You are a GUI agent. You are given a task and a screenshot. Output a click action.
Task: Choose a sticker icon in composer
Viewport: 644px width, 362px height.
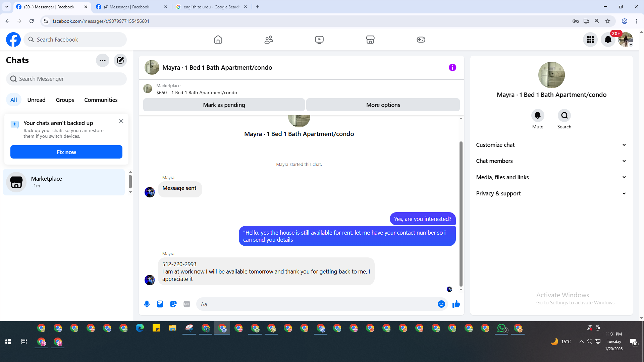(173, 304)
